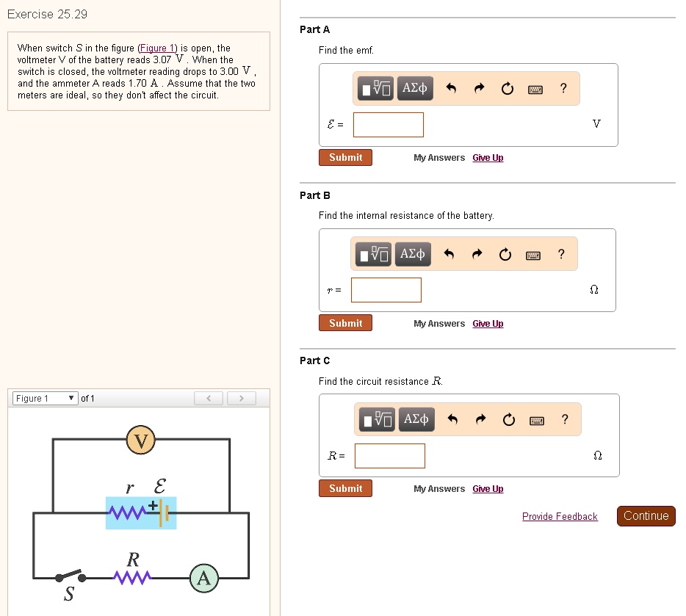The image size is (686, 616).
Task: View My Answers for Part C
Action: (x=438, y=488)
